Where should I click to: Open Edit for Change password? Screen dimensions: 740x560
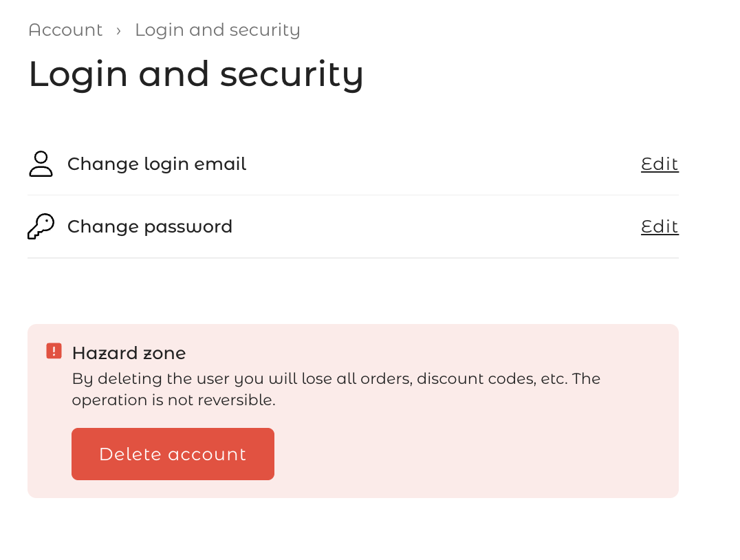point(659,226)
